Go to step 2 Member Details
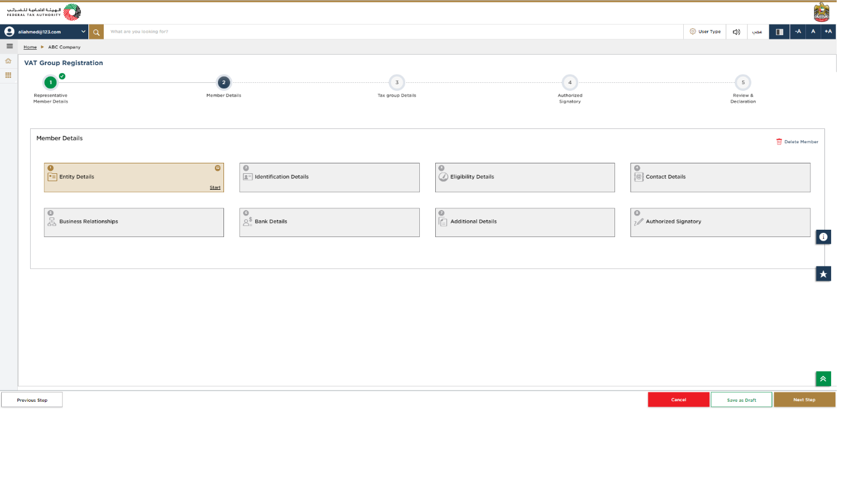The height and width of the screenshot is (492, 868). [x=223, y=82]
